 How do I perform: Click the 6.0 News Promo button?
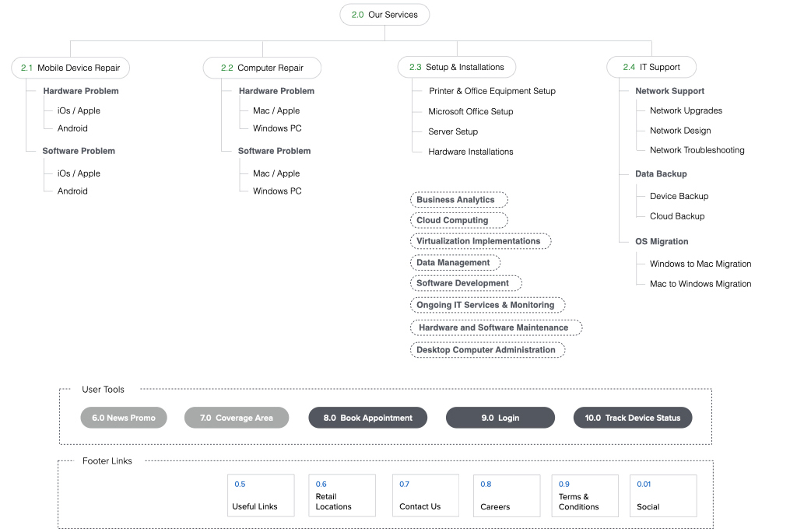click(x=124, y=418)
